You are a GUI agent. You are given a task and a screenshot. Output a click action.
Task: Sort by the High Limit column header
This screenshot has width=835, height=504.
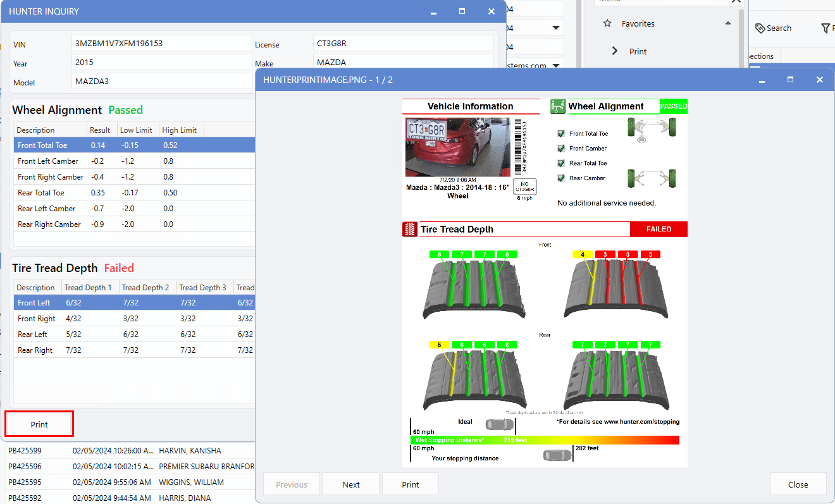[180, 130]
